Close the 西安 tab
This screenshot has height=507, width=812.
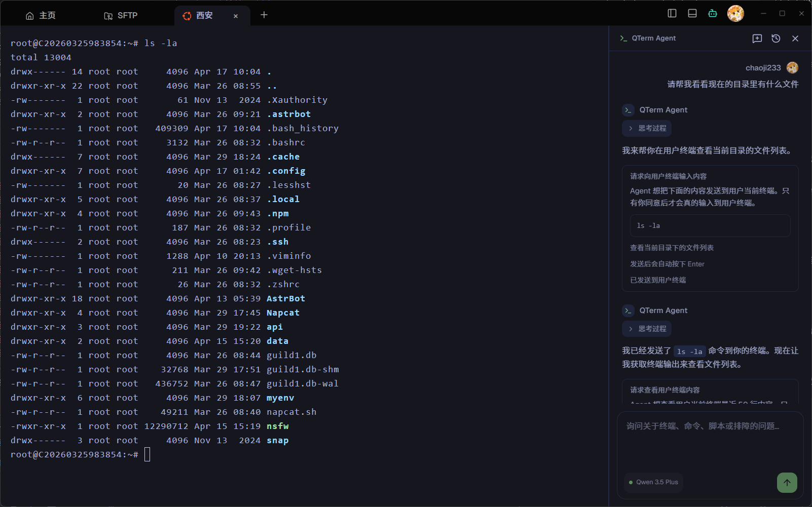click(x=236, y=16)
